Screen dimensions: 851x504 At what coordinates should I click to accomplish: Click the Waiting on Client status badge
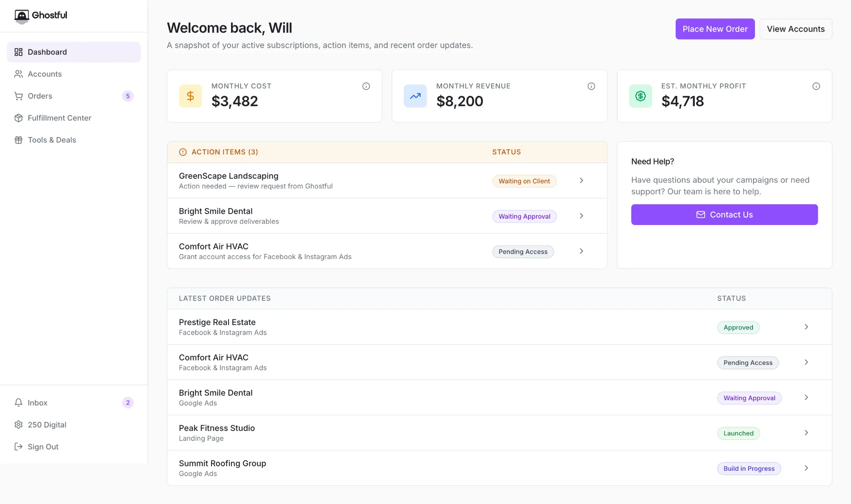tap(524, 181)
